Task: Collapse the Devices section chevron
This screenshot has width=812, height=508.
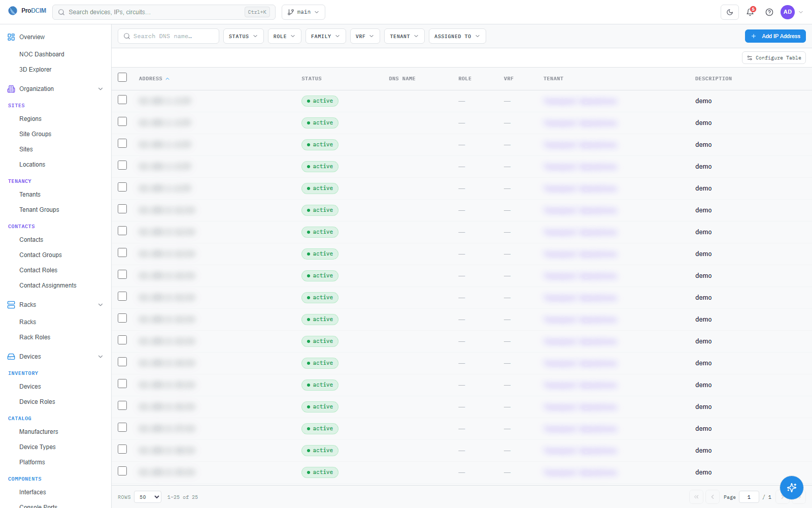Action: (x=100, y=357)
